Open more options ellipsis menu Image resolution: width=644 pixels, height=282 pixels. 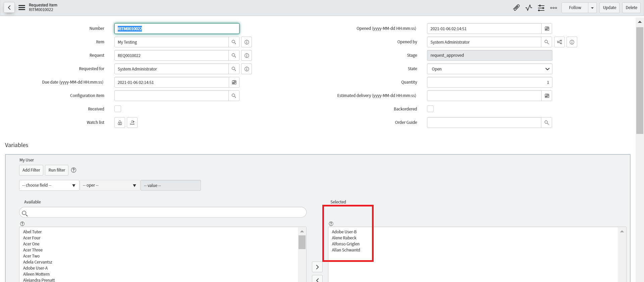click(x=553, y=7)
